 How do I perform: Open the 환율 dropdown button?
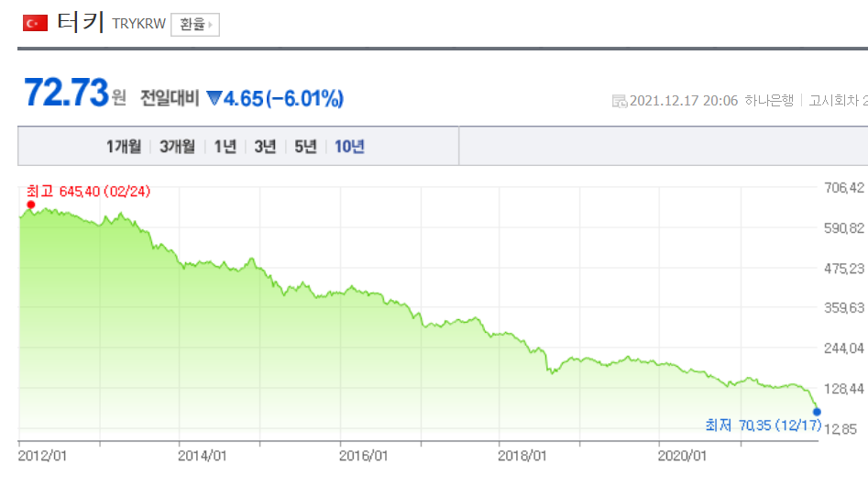click(194, 24)
